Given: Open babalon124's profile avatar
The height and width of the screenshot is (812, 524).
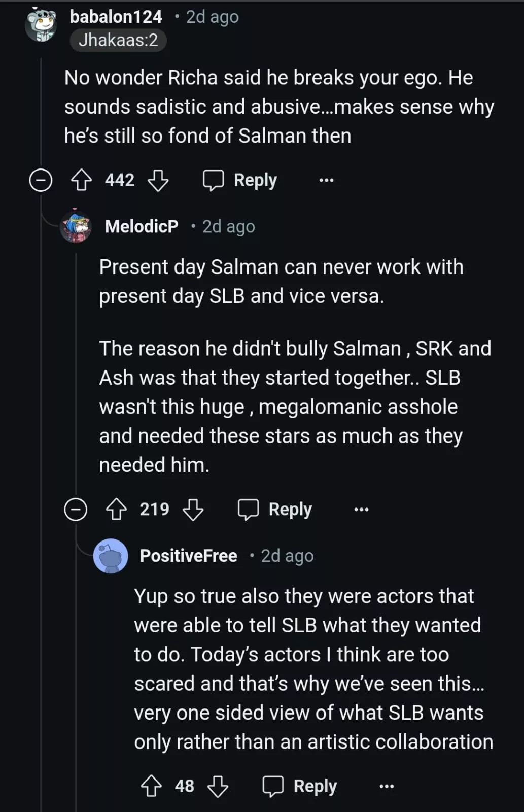Looking at the screenshot, I should click(41, 25).
